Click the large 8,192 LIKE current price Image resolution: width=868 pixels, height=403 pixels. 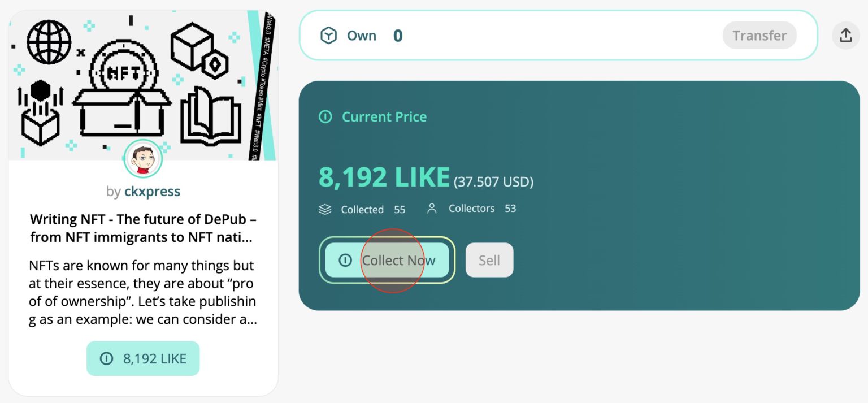point(384,177)
